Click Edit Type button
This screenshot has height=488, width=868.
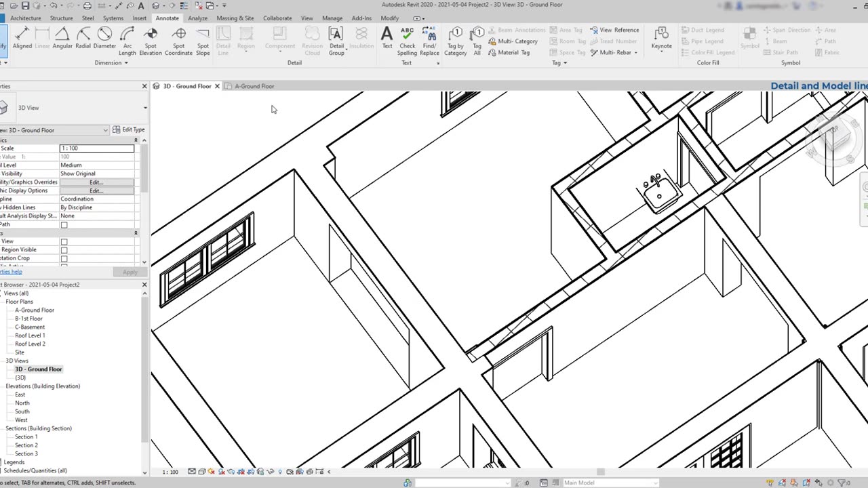coord(129,129)
